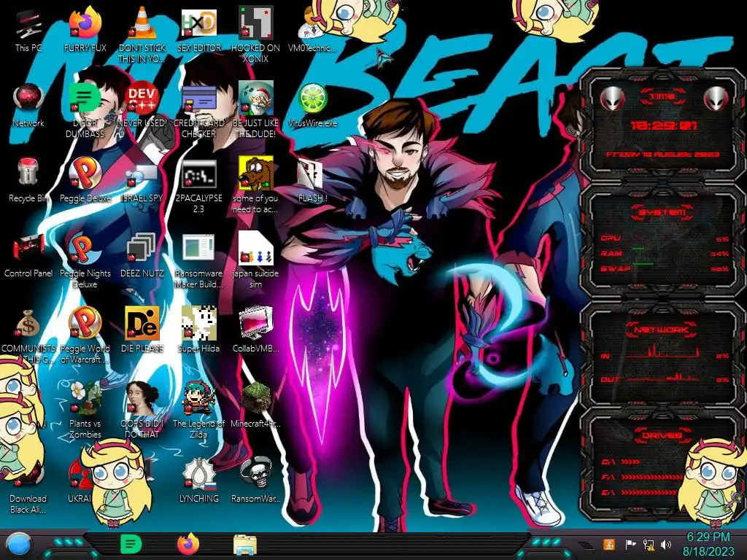747x560 pixels.
Task: Click the DRIVES widget header
Action: 661,435
